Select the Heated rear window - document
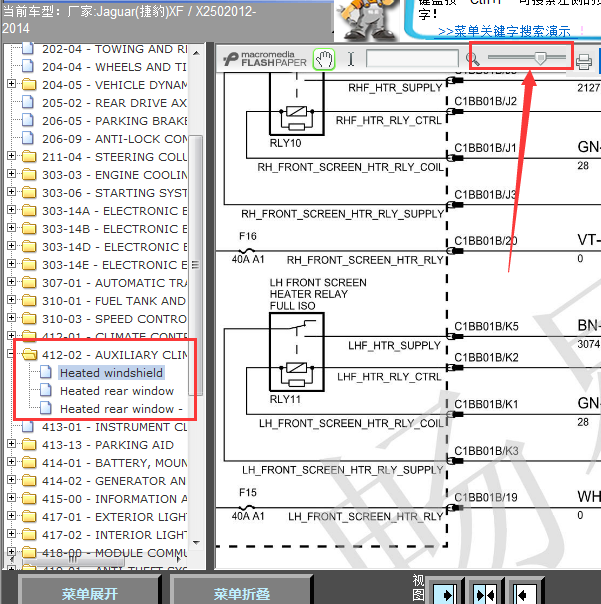The width and height of the screenshot is (601, 604). [x=121, y=409]
